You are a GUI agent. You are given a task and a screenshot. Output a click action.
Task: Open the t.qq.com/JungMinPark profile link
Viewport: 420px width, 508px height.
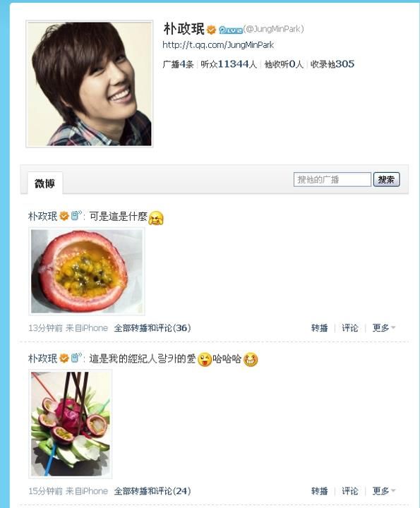[218, 44]
